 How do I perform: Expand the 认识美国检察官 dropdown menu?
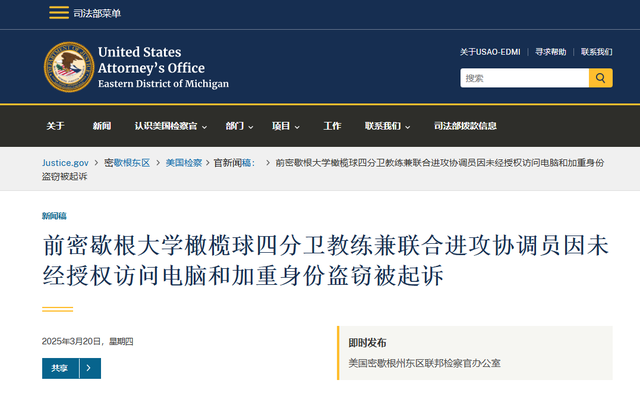[x=171, y=126]
